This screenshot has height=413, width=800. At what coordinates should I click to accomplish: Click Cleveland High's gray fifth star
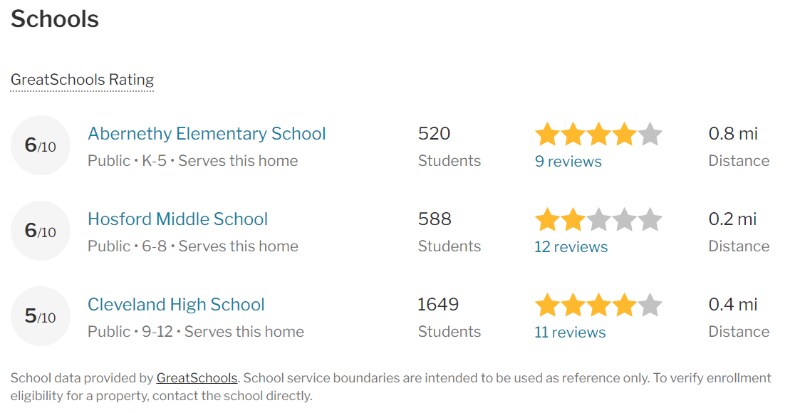[x=649, y=305]
